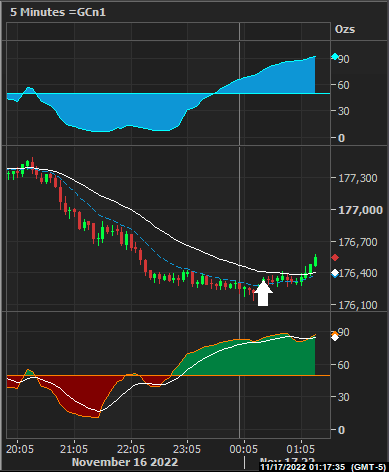
Task: Click the last green candlestick at chart's right edge
Action: click(315, 261)
